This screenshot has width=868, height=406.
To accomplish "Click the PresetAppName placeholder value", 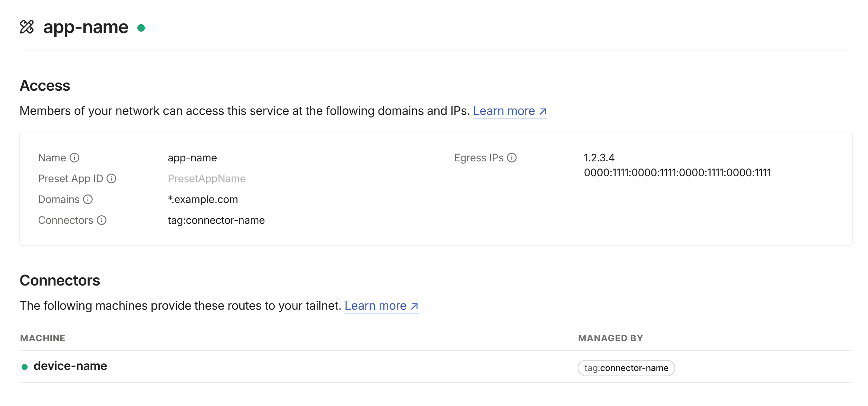I will click(207, 179).
